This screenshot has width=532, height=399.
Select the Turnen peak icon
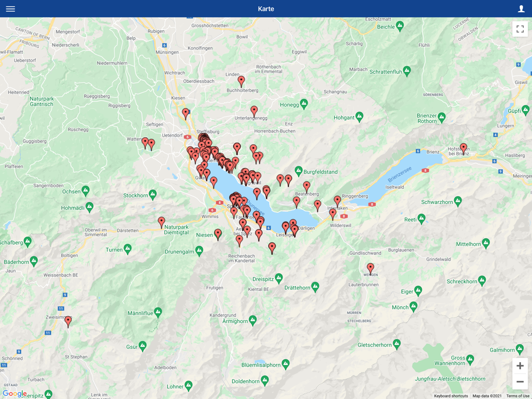(x=128, y=249)
